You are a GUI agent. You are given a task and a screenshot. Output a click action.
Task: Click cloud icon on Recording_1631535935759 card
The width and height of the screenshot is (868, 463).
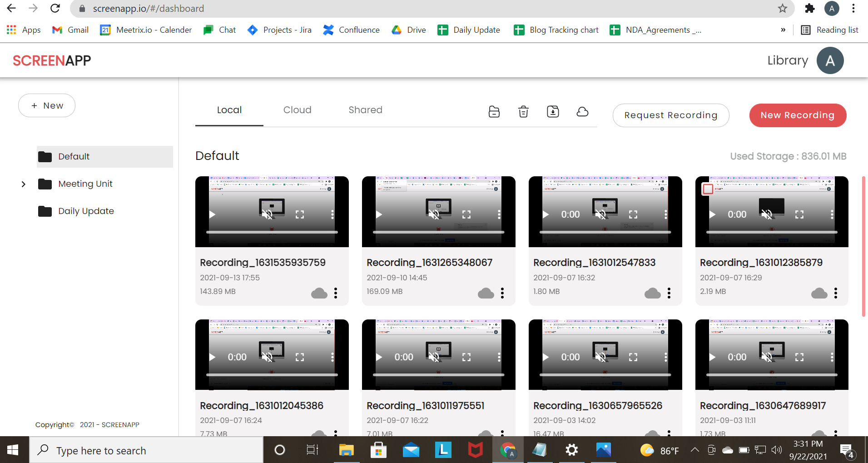coord(319,293)
